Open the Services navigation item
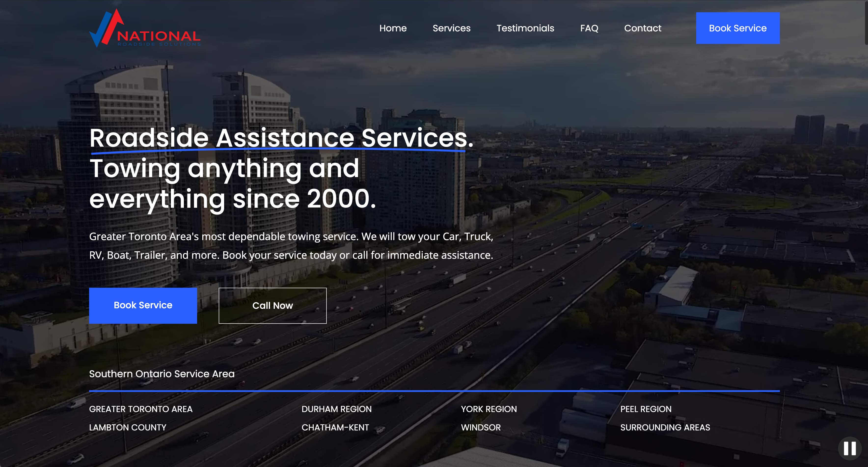The height and width of the screenshot is (467, 868). click(x=451, y=28)
